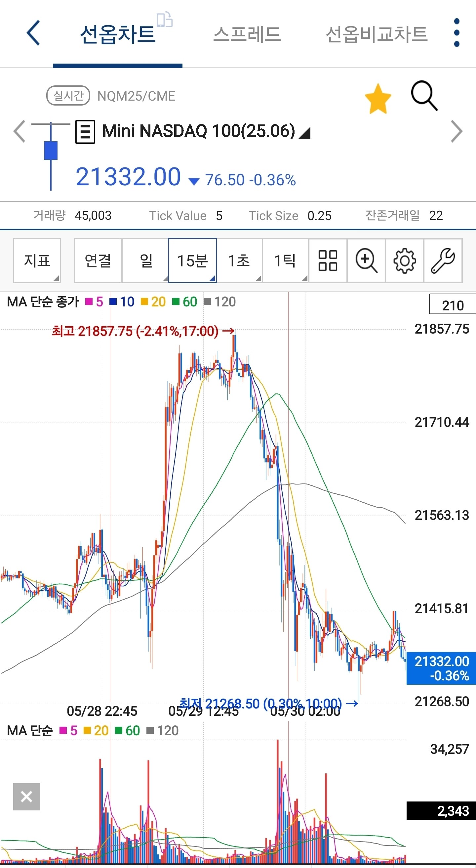The width and height of the screenshot is (476, 868).
Task: Switch to 1틱 chart period
Action: (285, 260)
